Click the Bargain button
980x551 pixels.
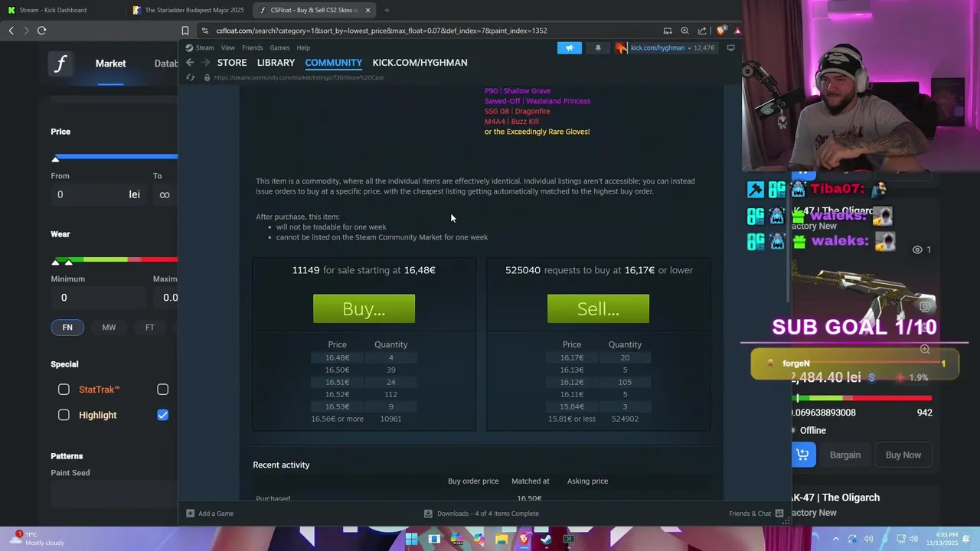click(x=845, y=455)
